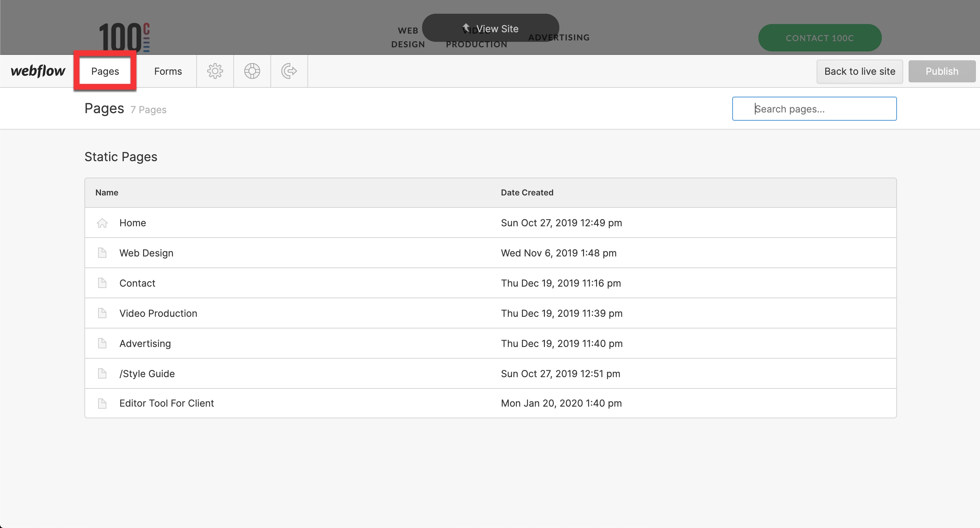This screenshot has width=980, height=528.
Task: Click the Home page house icon
Action: (x=102, y=223)
